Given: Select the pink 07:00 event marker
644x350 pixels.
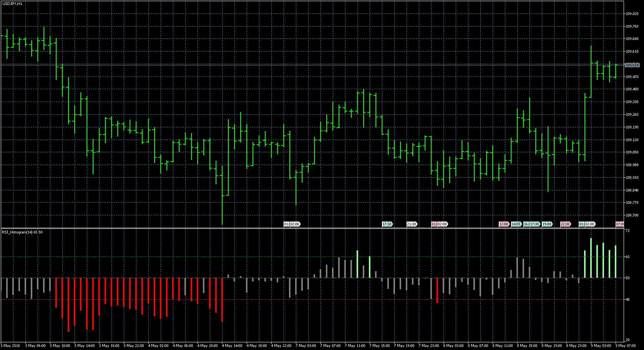Looking at the screenshot, I should point(619,224).
